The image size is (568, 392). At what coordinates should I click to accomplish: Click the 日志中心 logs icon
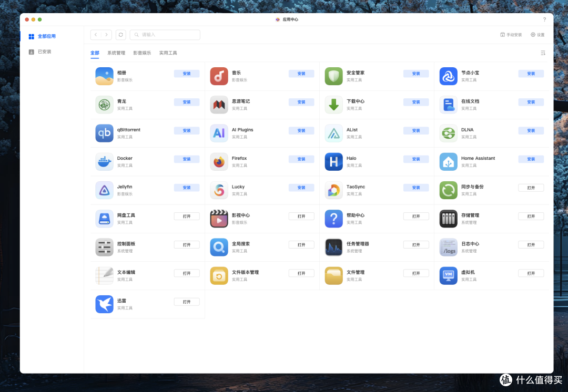pos(449,247)
